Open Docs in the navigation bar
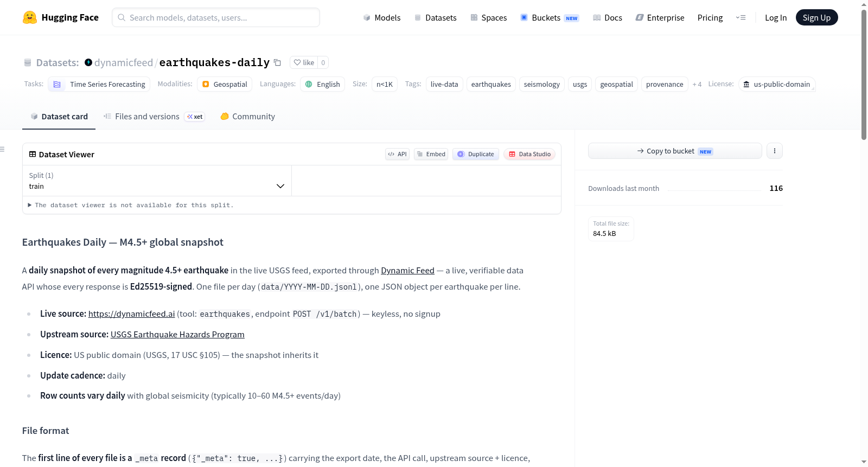This screenshot has width=868, height=467. tap(608, 17)
